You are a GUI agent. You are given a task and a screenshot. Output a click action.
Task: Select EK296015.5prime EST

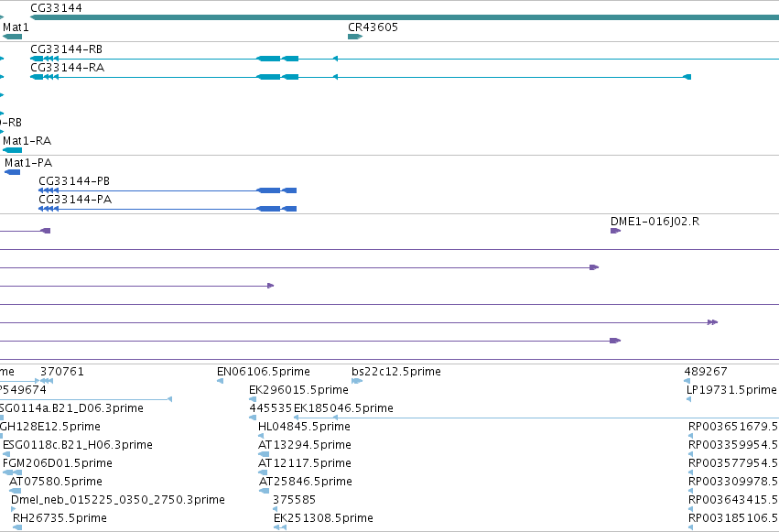(253, 399)
